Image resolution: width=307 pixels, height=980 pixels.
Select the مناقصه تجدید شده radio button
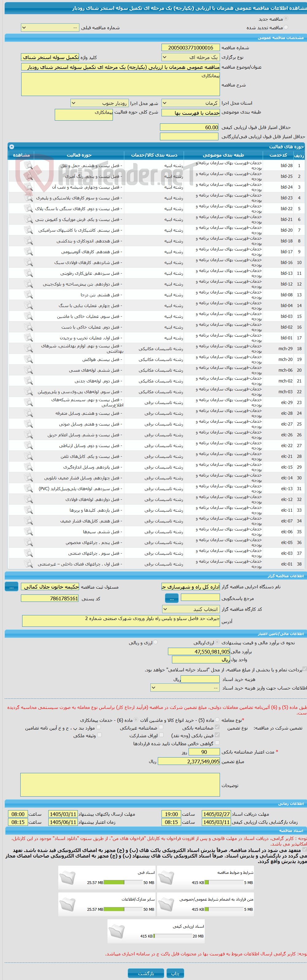click(x=286, y=27)
